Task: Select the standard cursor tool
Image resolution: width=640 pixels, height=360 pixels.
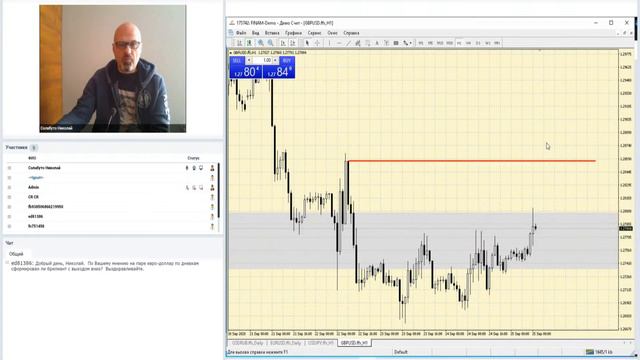Action: [307, 43]
